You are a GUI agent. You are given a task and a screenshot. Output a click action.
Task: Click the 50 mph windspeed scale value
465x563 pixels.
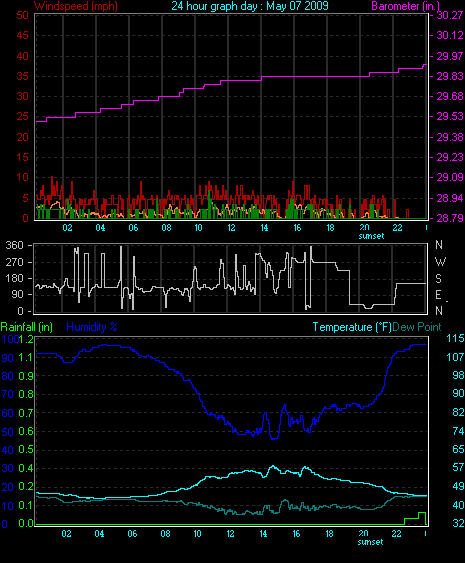(22, 15)
